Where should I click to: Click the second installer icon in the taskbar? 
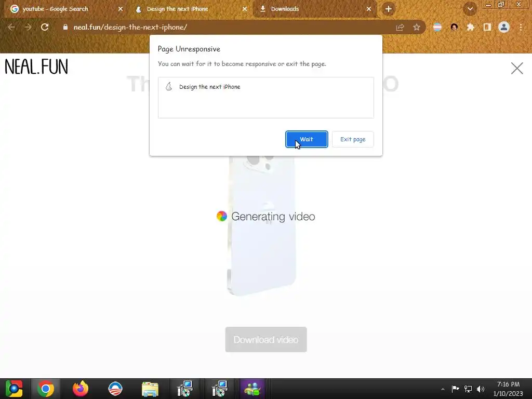point(220,389)
